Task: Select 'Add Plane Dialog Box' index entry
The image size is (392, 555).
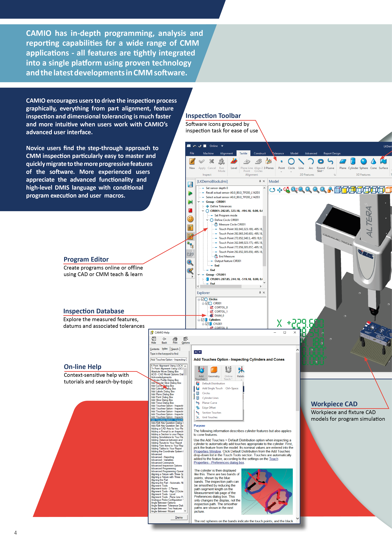Action: click(162, 394)
